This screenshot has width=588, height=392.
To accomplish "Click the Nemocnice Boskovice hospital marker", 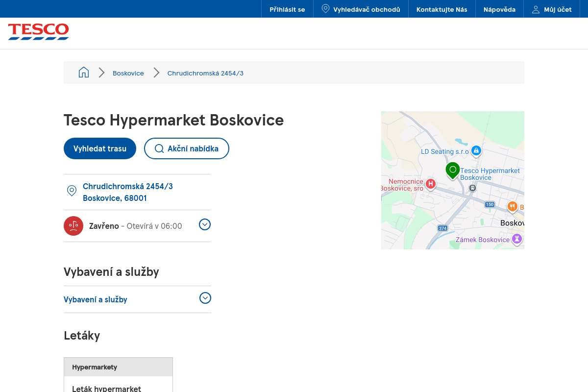I will (x=431, y=184).
